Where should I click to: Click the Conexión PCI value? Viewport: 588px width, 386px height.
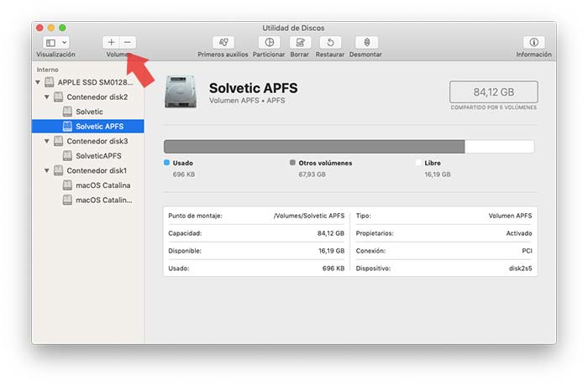click(x=527, y=251)
